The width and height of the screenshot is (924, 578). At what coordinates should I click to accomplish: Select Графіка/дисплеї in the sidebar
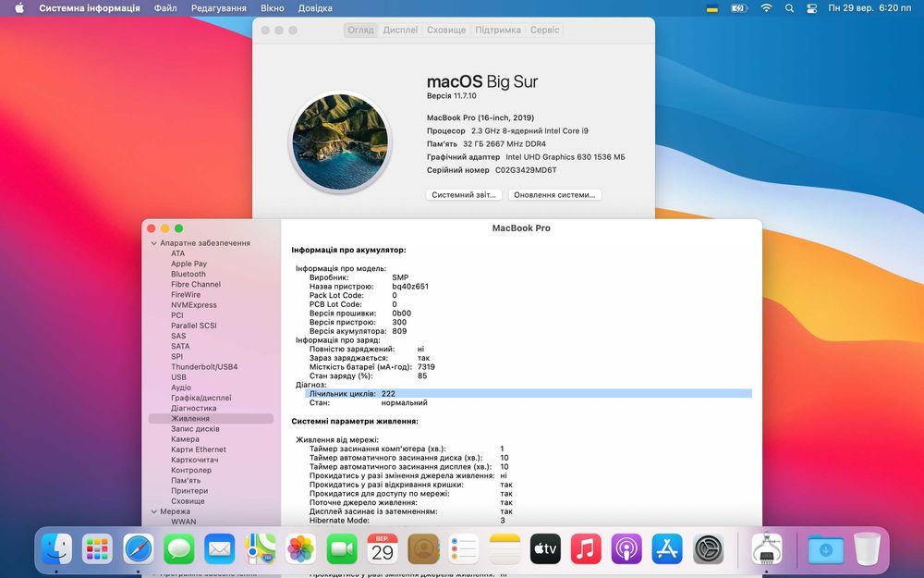tap(201, 398)
